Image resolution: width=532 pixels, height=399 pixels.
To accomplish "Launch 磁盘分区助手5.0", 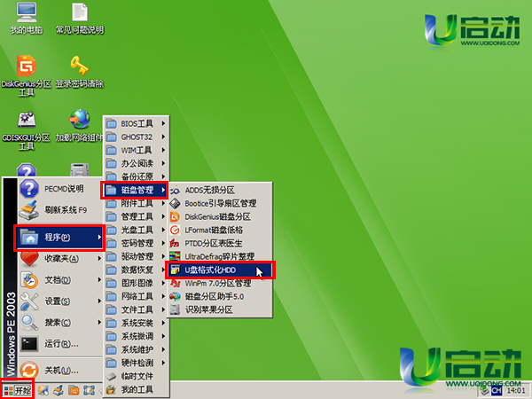I will click(220, 296).
